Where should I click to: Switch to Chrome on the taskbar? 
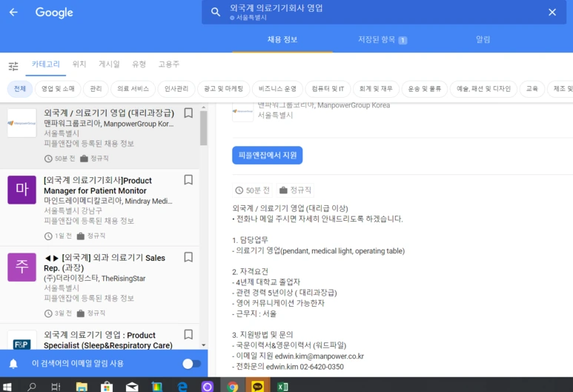coord(233,385)
